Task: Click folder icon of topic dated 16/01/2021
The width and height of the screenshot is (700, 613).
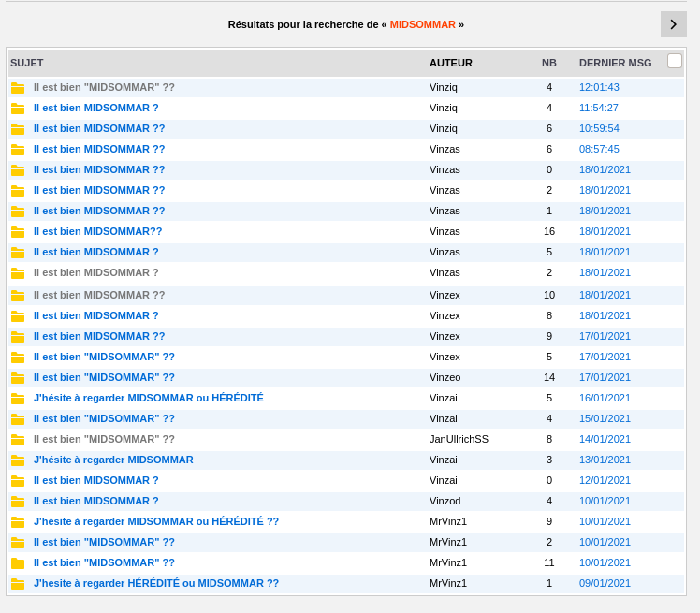Action: pyautogui.click(x=18, y=399)
